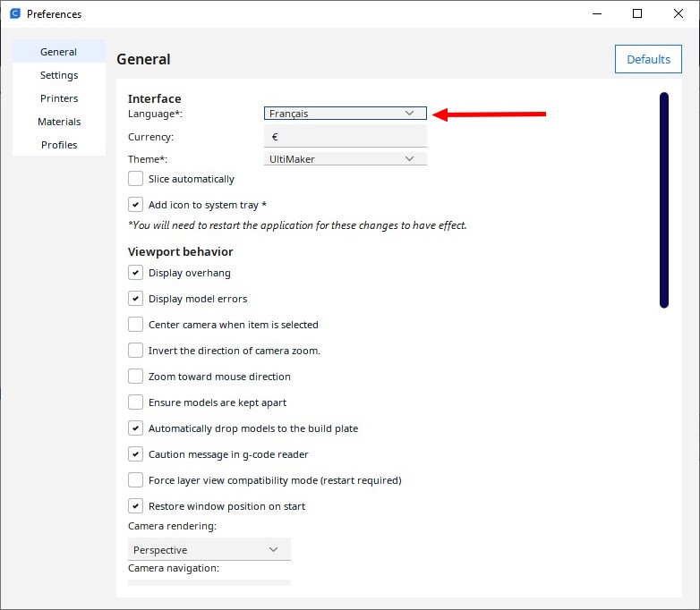
Task: Switch to the Settings preferences tab
Action: point(59,75)
